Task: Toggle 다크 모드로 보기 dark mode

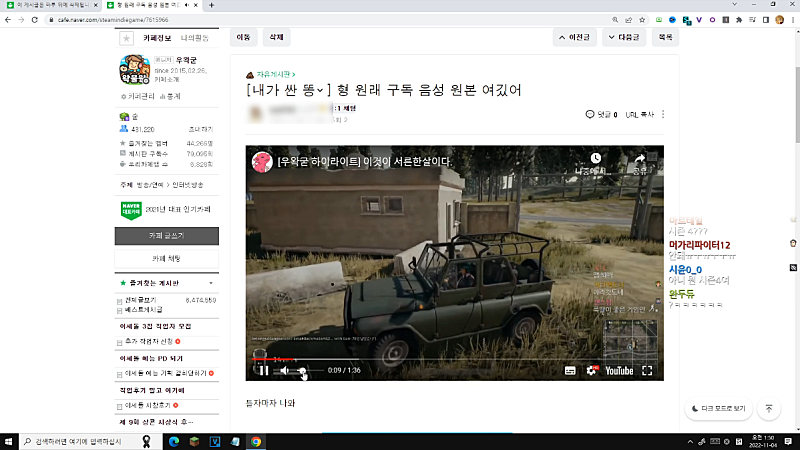Action: [718, 409]
